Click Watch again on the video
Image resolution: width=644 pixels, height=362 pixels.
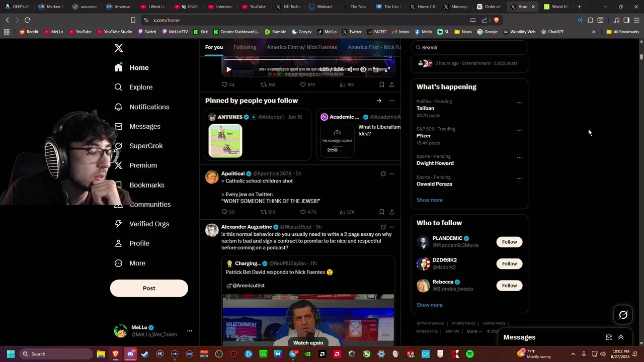click(x=308, y=342)
